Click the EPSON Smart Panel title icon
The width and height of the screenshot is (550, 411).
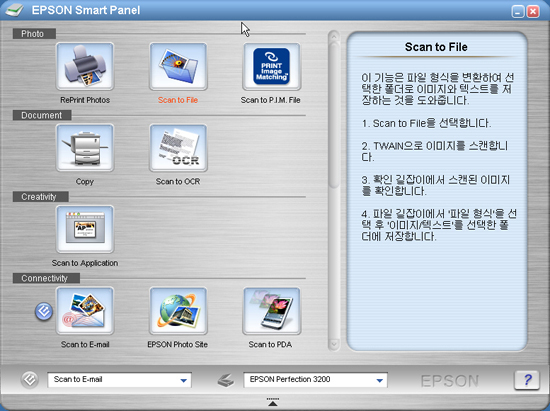[15, 10]
